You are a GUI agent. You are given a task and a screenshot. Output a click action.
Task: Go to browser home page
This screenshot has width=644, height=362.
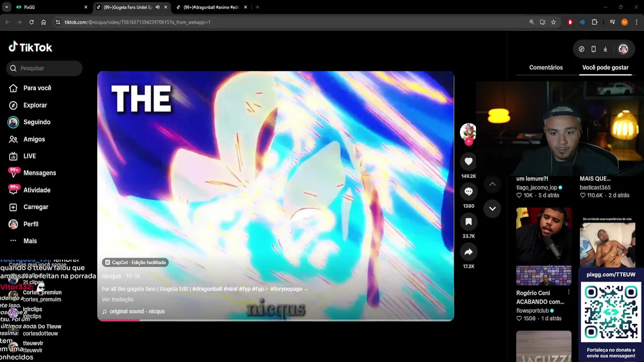(x=44, y=22)
